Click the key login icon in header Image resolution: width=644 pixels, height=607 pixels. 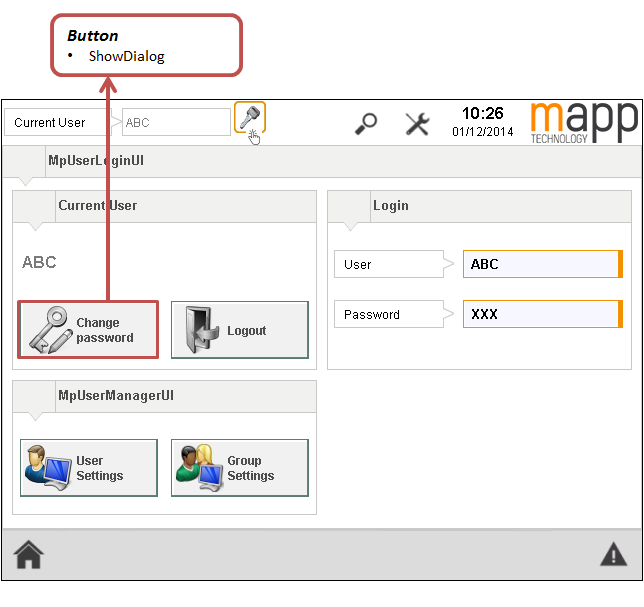[x=250, y=117]
